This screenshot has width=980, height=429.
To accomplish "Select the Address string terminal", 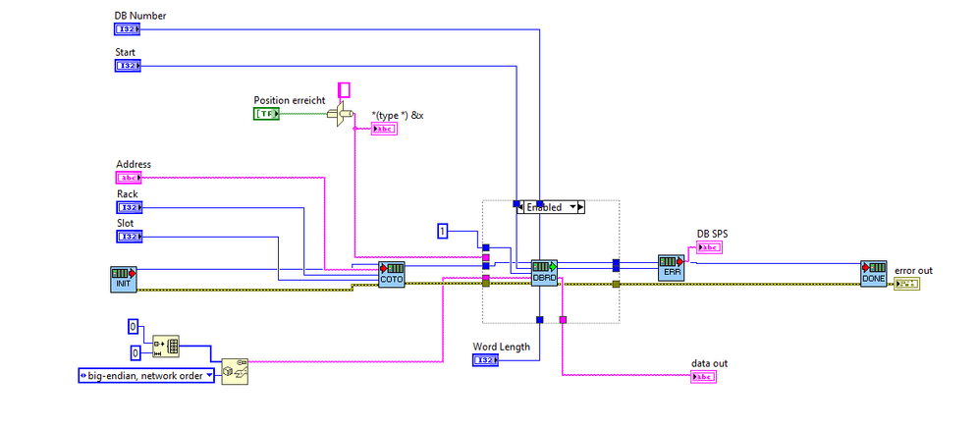I will tap(129, 178).
